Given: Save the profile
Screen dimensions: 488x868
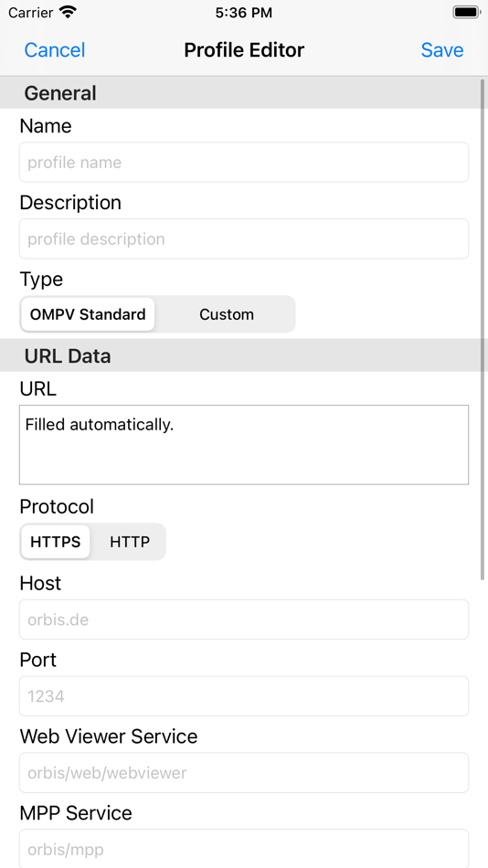Looking at the screenshot, I should 442,50.
